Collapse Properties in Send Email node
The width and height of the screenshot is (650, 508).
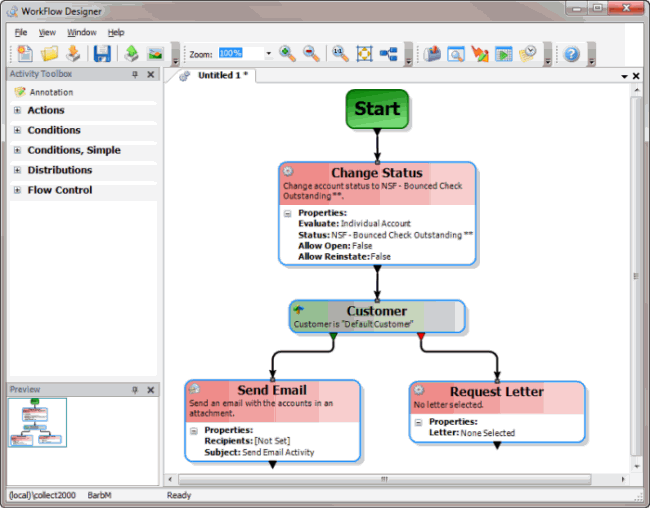194,431
